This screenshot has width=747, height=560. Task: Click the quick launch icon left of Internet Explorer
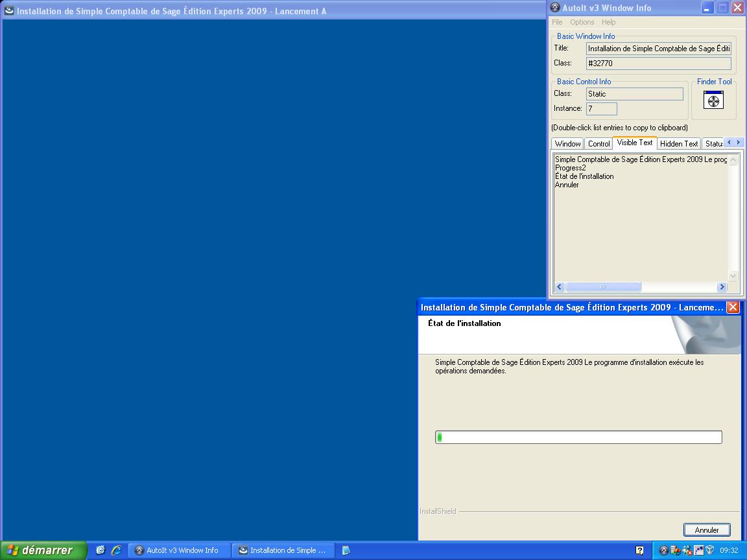[101, 550]
